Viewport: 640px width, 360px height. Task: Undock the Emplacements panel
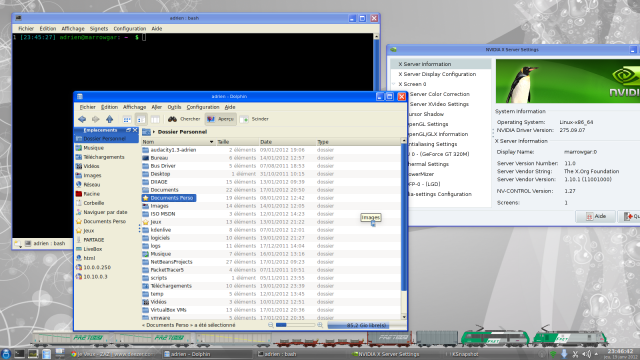(x=129, y=130)
